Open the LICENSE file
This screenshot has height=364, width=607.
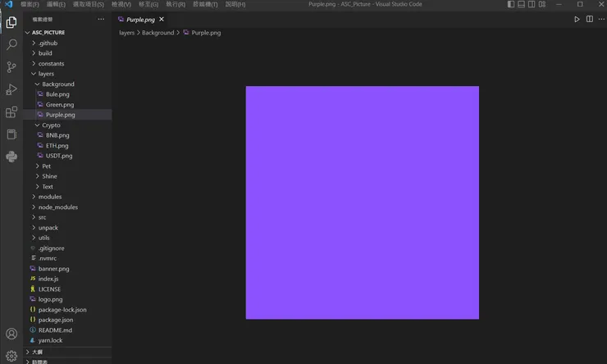pyautogui.click(x=67, y=289)
